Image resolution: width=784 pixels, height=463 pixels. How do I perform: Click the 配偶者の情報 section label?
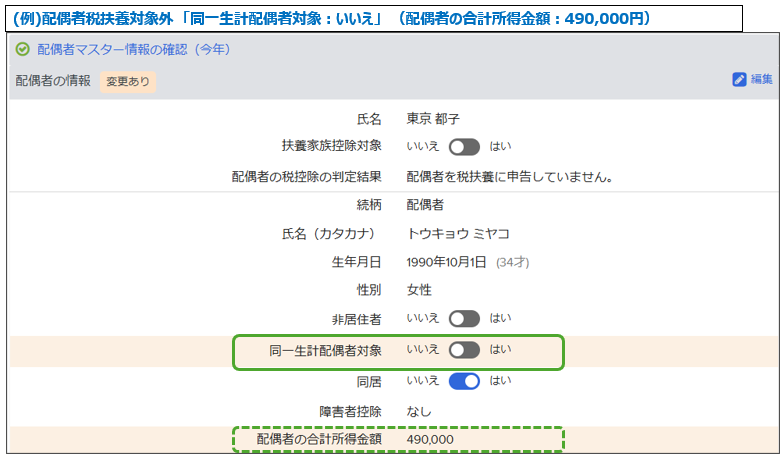pyautogui.click(x=53, y=81)
